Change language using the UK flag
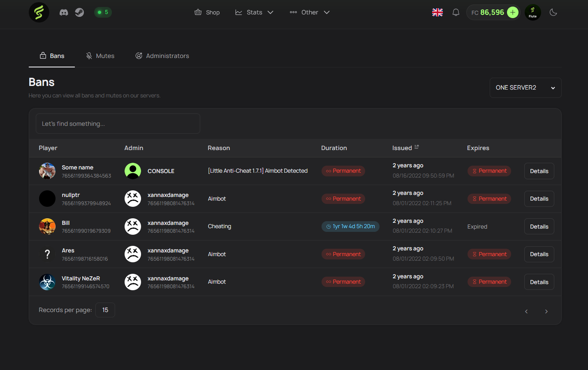Screen dimensions: 588x370 pyautogui.click(x=437, y=12)
